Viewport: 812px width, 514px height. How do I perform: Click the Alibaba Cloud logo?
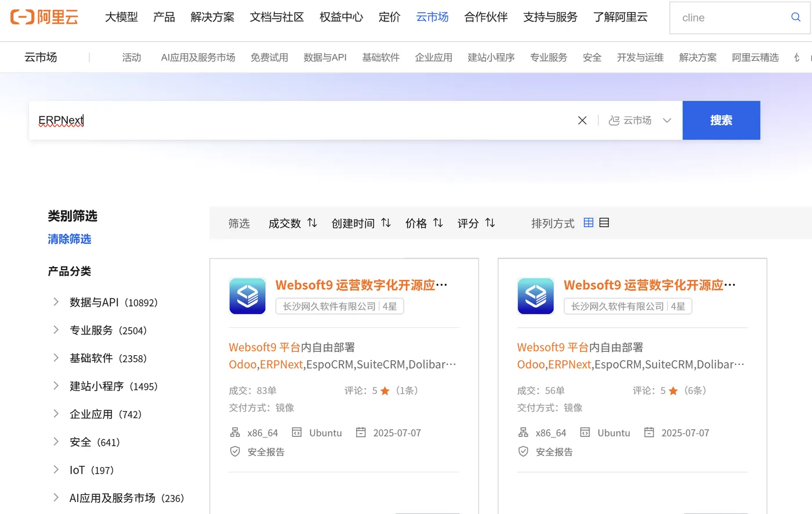tap(44, 17)
